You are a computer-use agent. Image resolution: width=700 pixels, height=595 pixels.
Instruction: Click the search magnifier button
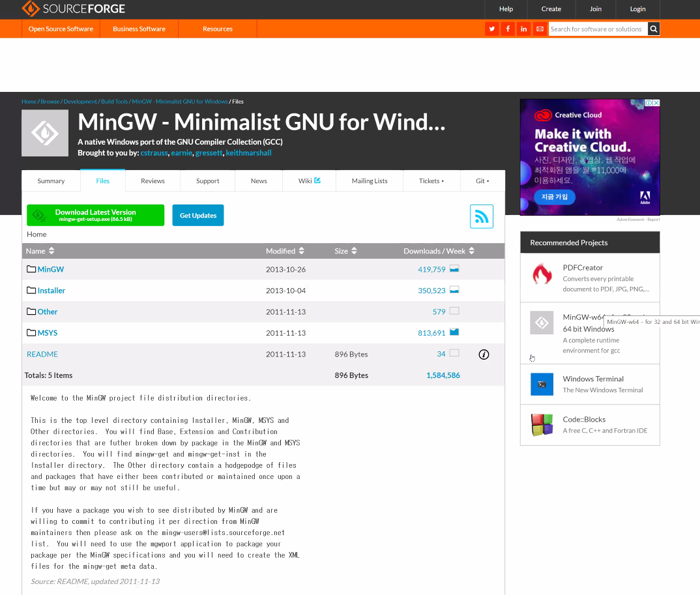654,29
